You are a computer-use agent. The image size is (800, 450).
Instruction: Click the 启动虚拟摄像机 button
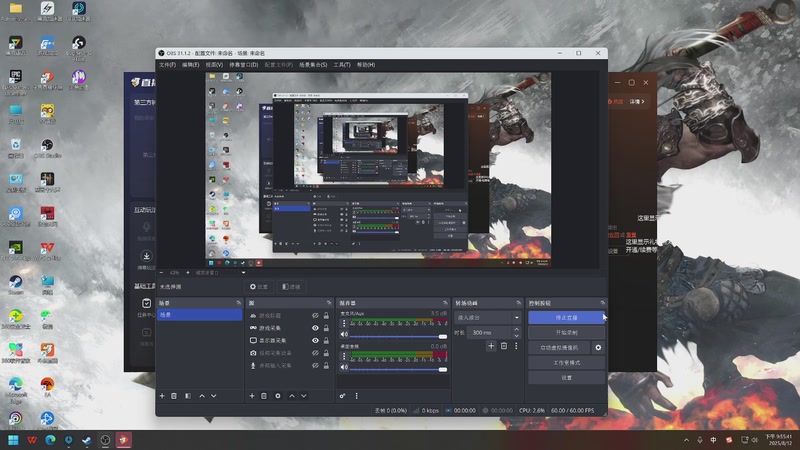559,348
